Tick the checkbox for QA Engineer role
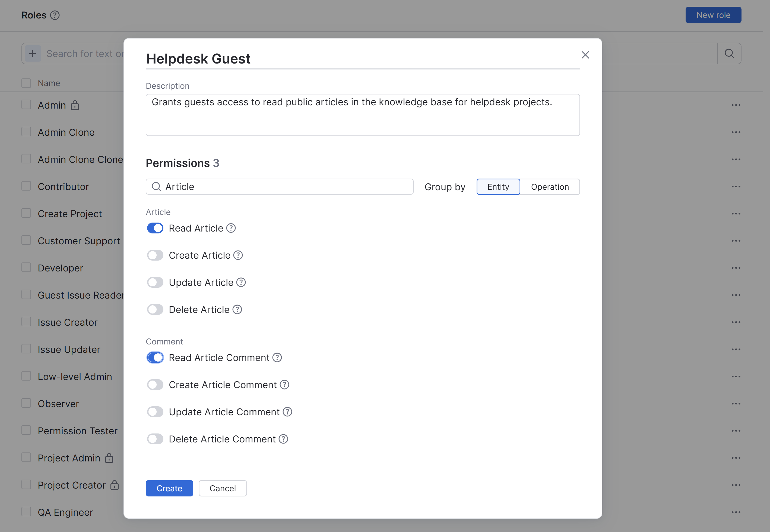The width and height of the screenshot is (770, 532). click(x=26, y=512)
